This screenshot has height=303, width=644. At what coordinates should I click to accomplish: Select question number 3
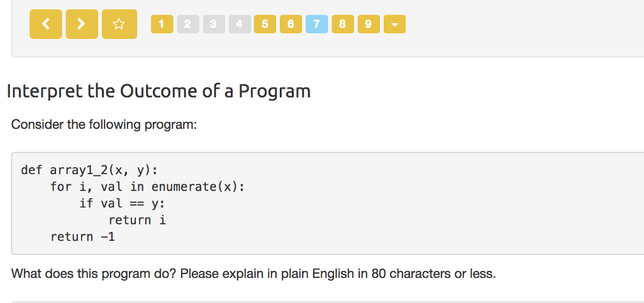(x=213, y=25)
